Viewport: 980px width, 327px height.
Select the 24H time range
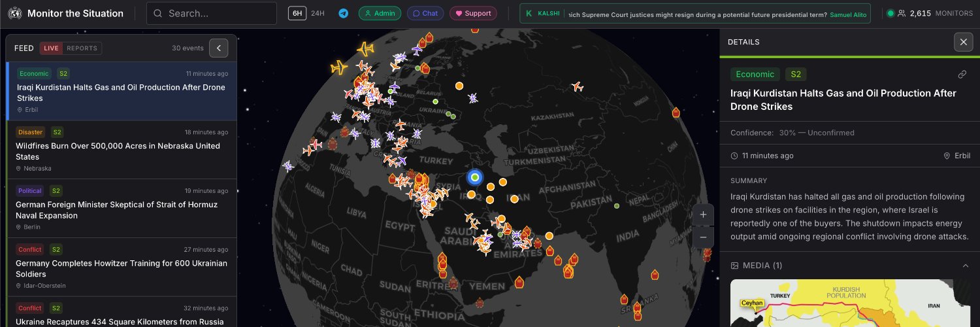click(x=318, y=13)
